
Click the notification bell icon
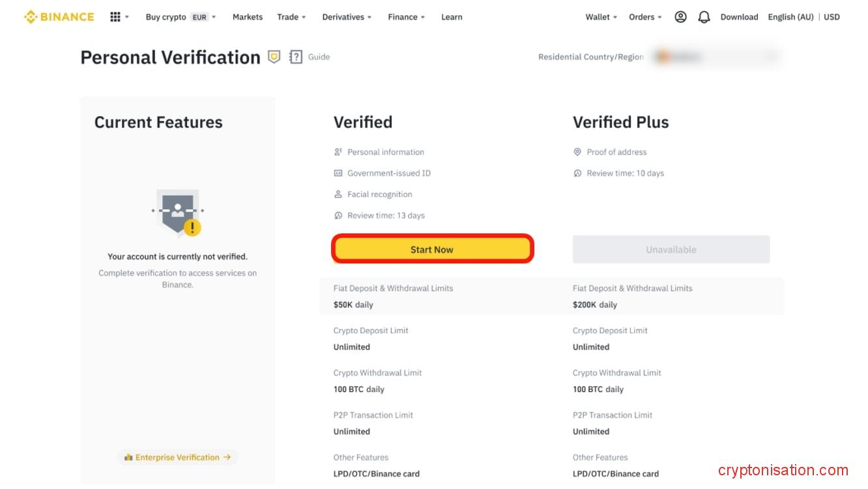click(x=704, y=17)
